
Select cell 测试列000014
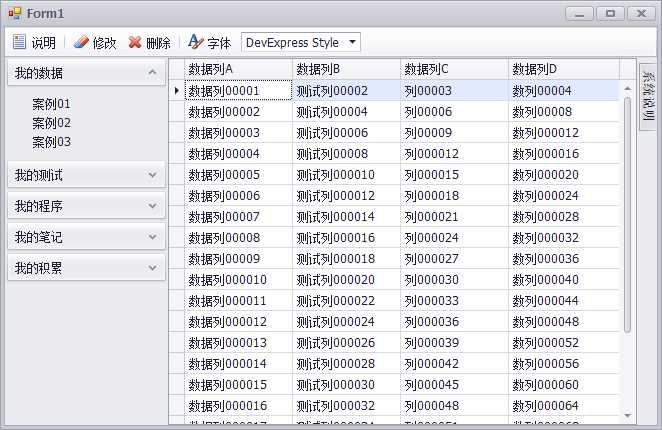346,217
